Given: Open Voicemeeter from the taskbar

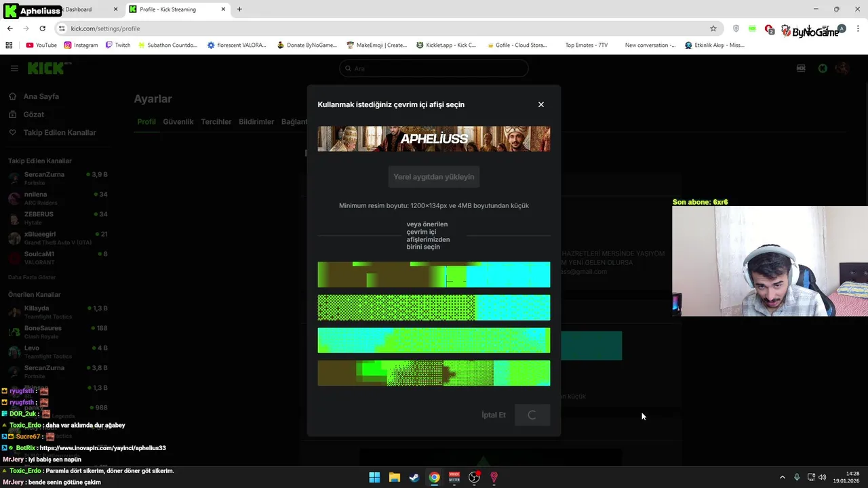Looking at the screenshot, I should pos(454,477).
